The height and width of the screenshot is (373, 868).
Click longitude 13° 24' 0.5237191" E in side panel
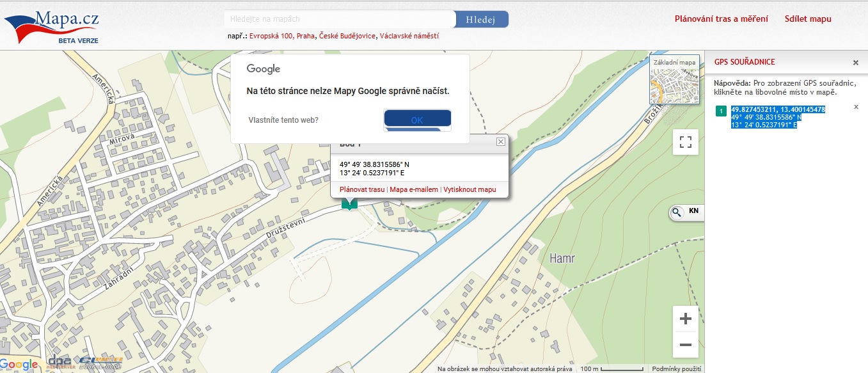pos(764,125)
